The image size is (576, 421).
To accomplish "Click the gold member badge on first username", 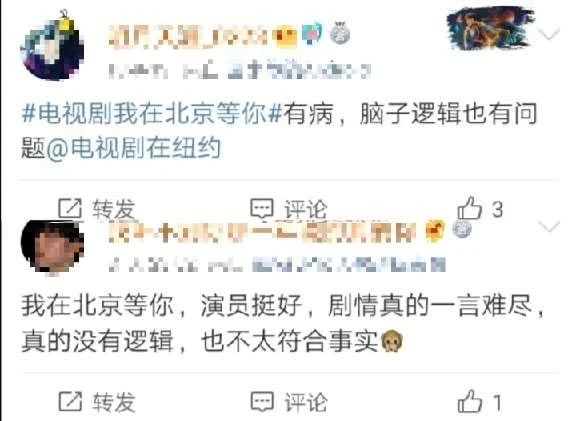I will pos(287,36).
